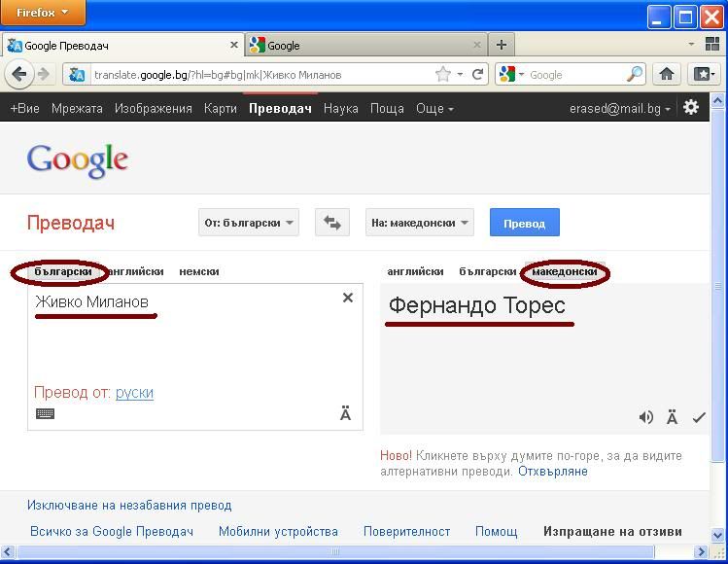
Task: Open 'Всичко за Google Преводач' link
Action: tap(112, 531)
